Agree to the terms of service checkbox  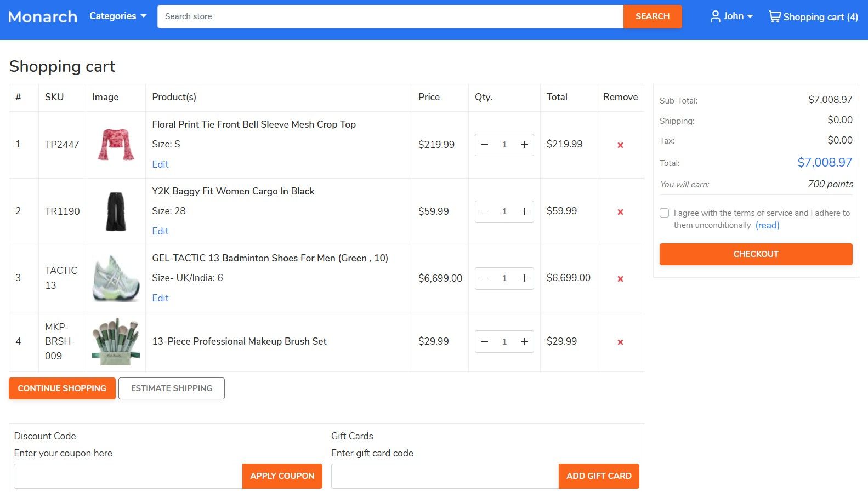coord(664,213)
